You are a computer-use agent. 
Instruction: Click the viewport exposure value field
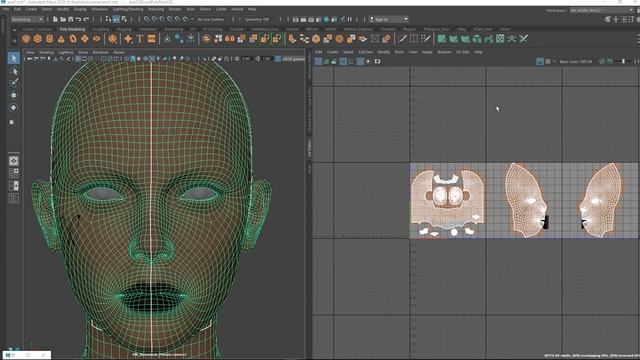pyautogui.click(x=246, y=59)
